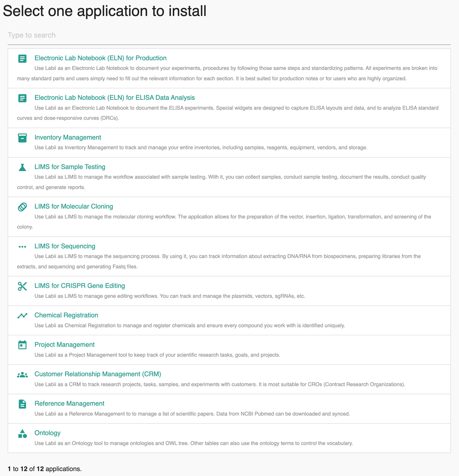Screen dimensions: 459x476
Task: Click the Chemical Registration line chart icon
Action: 22,316
